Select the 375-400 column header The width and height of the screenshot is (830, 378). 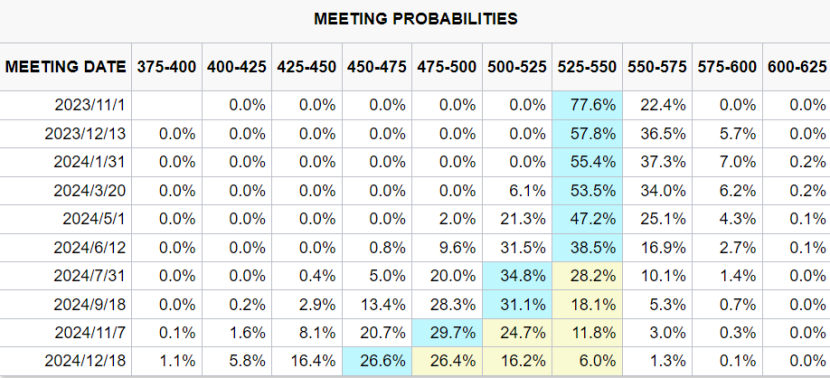pos(166,67)
